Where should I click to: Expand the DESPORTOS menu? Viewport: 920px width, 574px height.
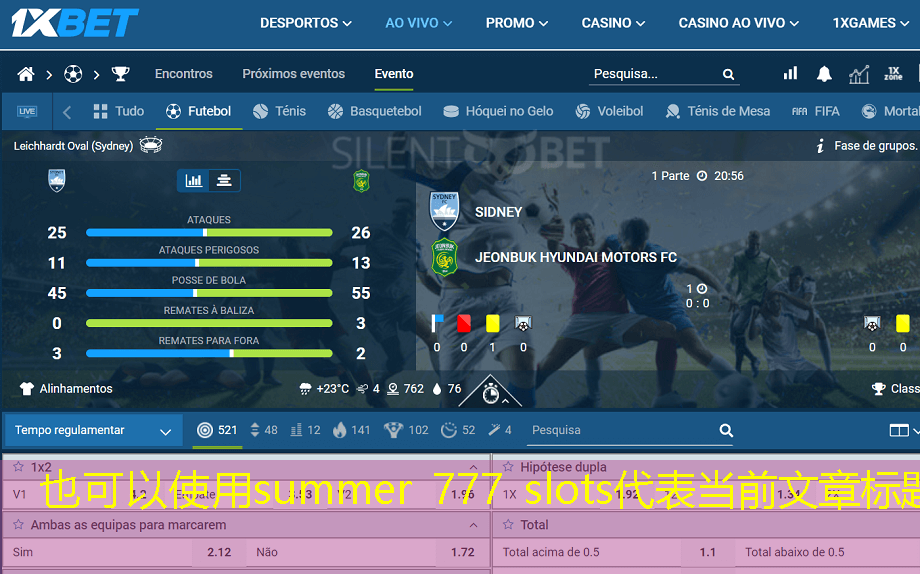pyautogui.click(x=305, y=23)
